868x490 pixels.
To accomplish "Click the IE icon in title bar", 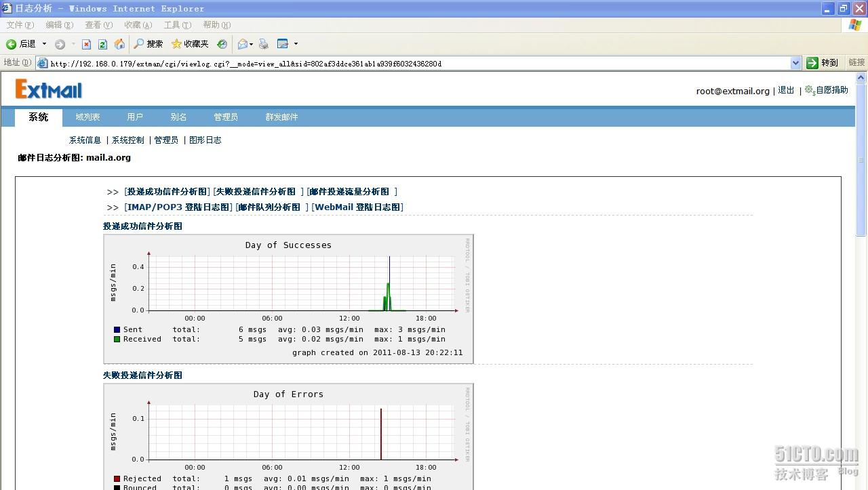I will (7, 8).
